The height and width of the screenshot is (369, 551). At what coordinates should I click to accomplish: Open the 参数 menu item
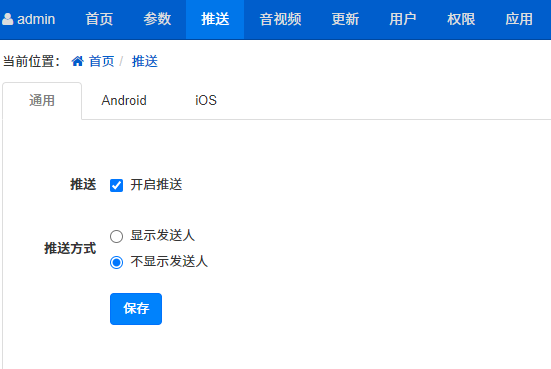pos(157,19)
